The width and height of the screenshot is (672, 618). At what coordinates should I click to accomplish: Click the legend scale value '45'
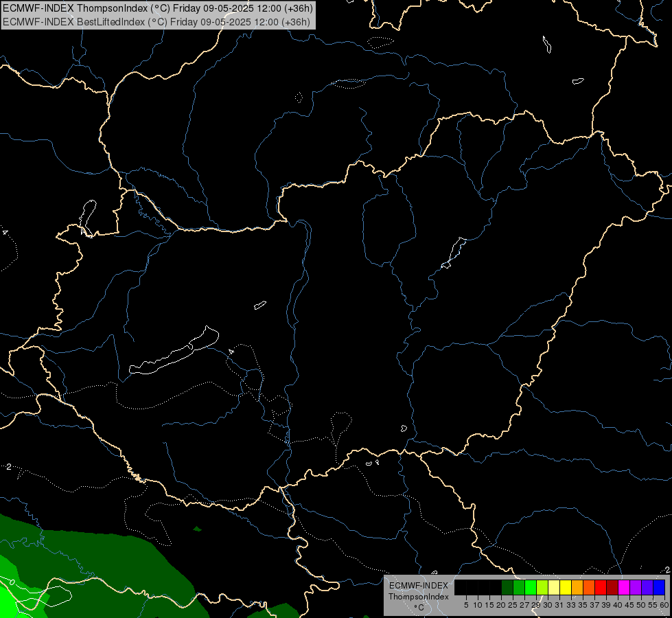629,605
